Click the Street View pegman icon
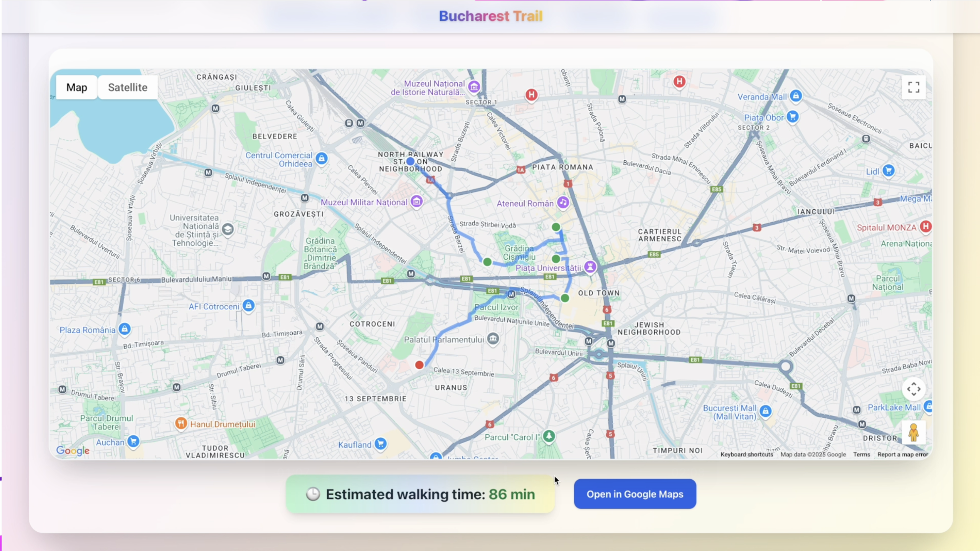Image resolution: width=980 pixels, height=551 pixels. [x=913, y=432]
